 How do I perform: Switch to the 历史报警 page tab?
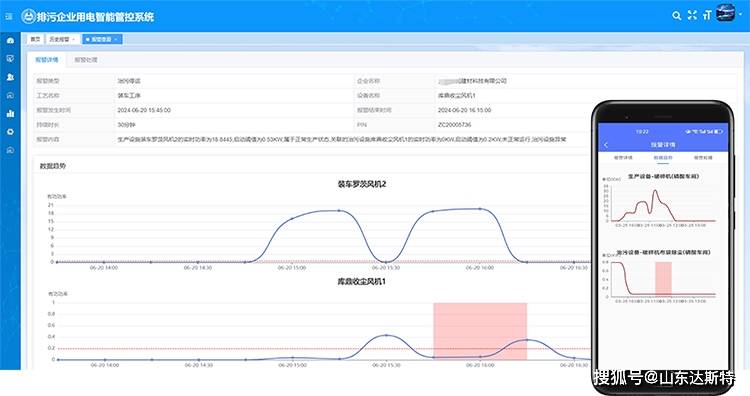pyautogui.click(x=62, y=39)
